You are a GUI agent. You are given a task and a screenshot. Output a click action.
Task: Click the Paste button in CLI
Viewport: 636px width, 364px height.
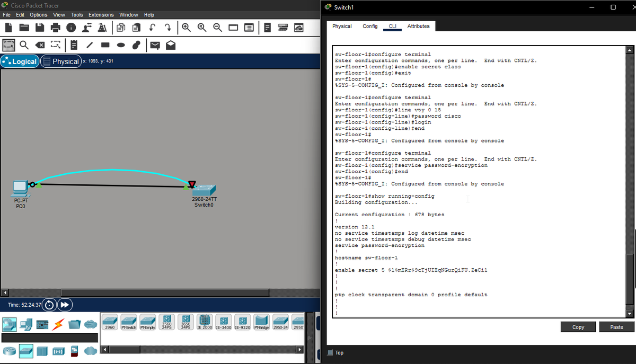pyautogui.click(x=616, y=327)
